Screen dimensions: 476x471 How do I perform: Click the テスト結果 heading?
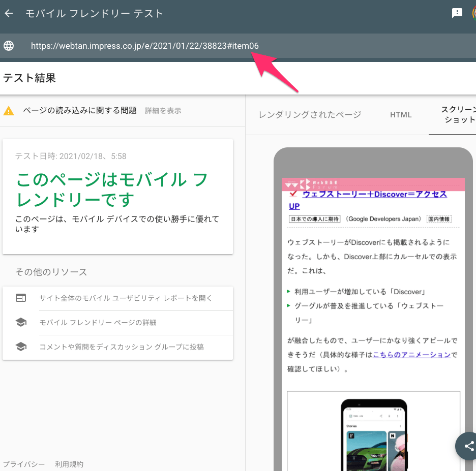click(29, 78)
